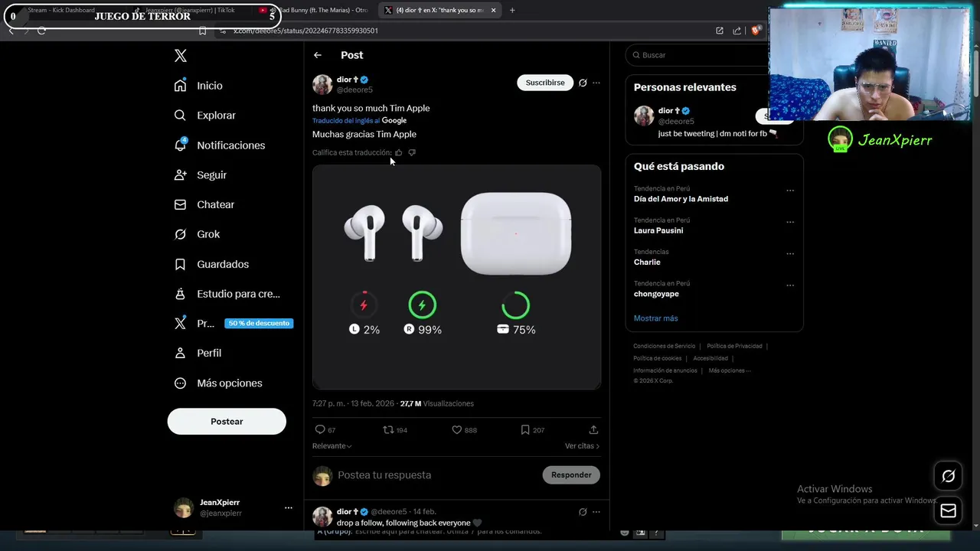980x551 pixels.
Task: Open Relevante replies sort dropdown
Action: (332, 446)
